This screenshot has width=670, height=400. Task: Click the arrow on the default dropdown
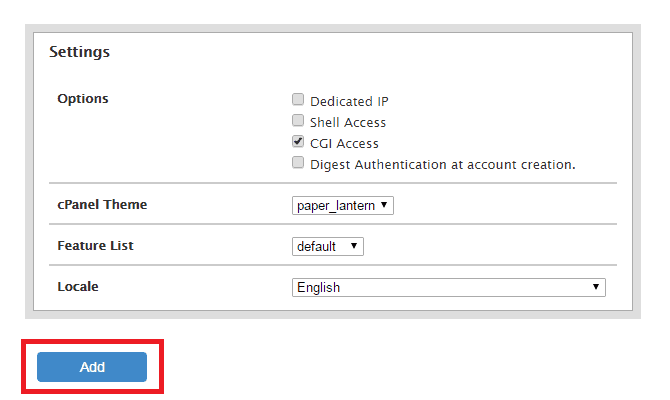(355, 246)
